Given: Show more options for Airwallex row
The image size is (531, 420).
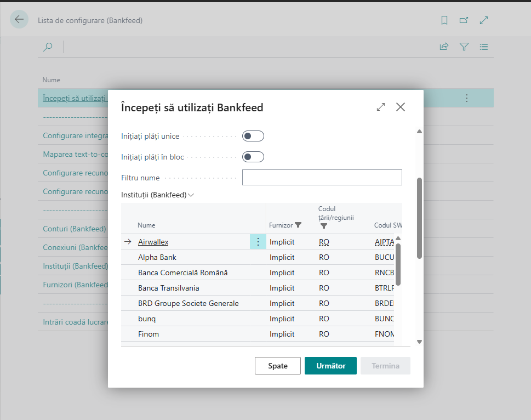Looking at the screenshot, I should tap(258, 242).
